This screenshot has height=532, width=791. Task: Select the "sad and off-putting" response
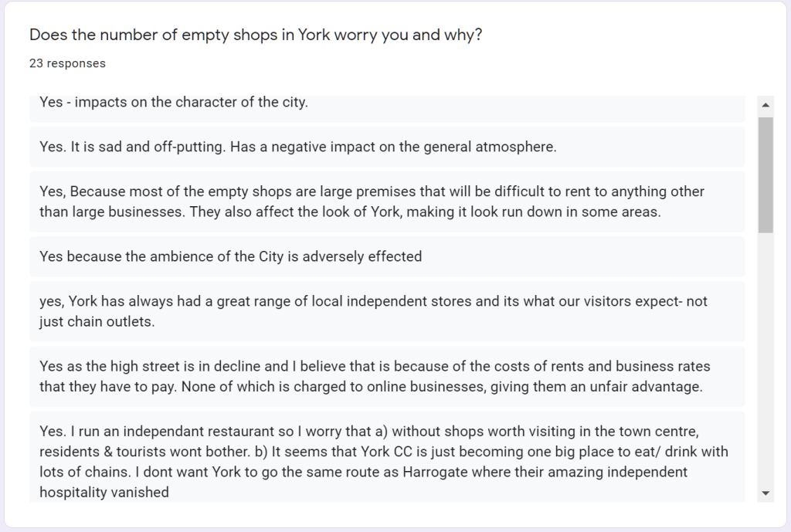pos(297,147)
